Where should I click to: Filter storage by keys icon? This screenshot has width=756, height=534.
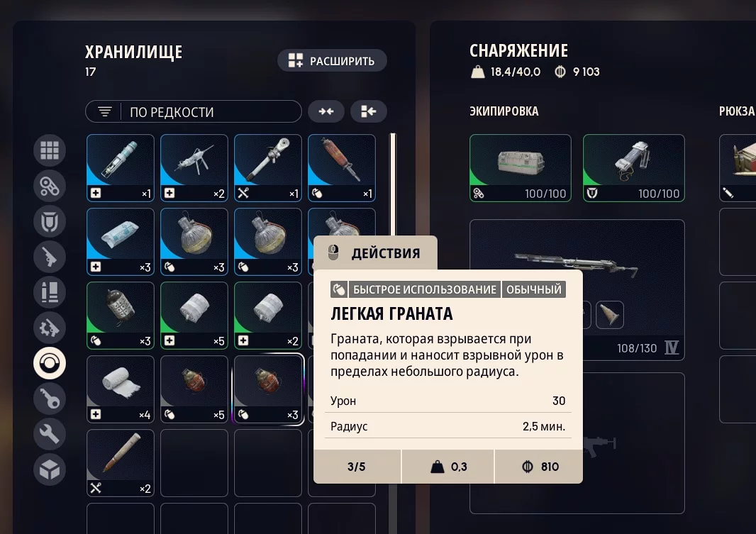click(50, 399)
